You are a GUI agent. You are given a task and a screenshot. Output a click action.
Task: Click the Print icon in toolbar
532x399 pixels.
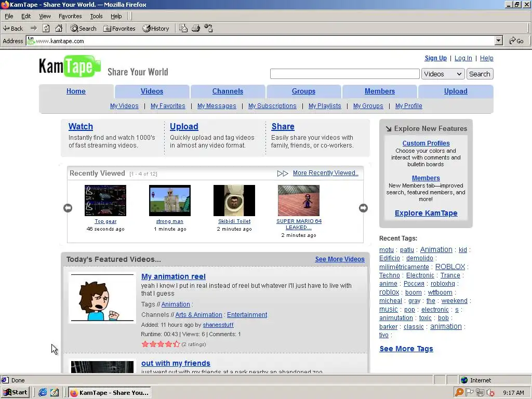(x=196, y=29)
